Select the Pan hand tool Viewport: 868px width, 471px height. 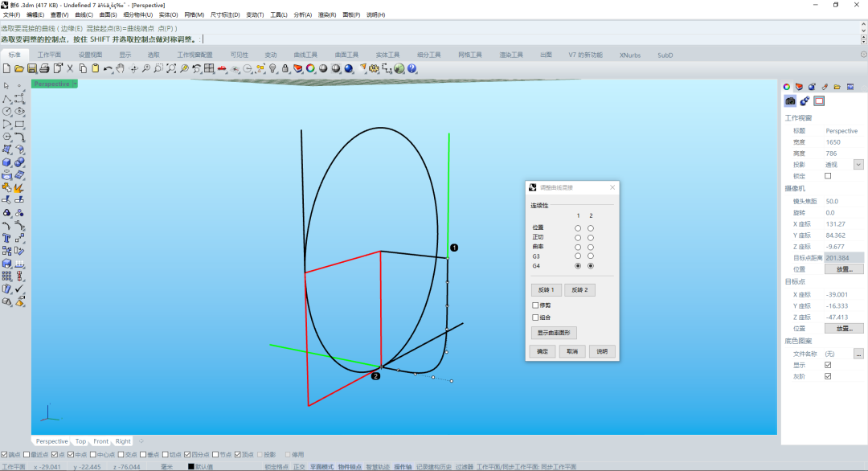coord(120,68)
